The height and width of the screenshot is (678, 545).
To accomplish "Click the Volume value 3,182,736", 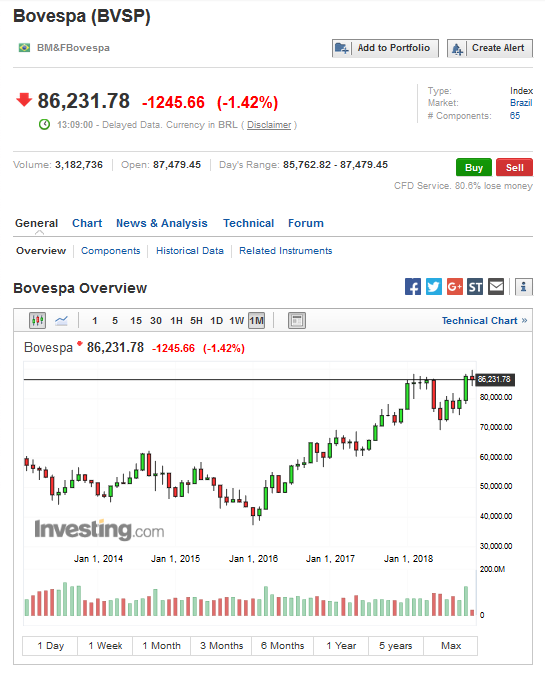I will (x=79, y=165).
